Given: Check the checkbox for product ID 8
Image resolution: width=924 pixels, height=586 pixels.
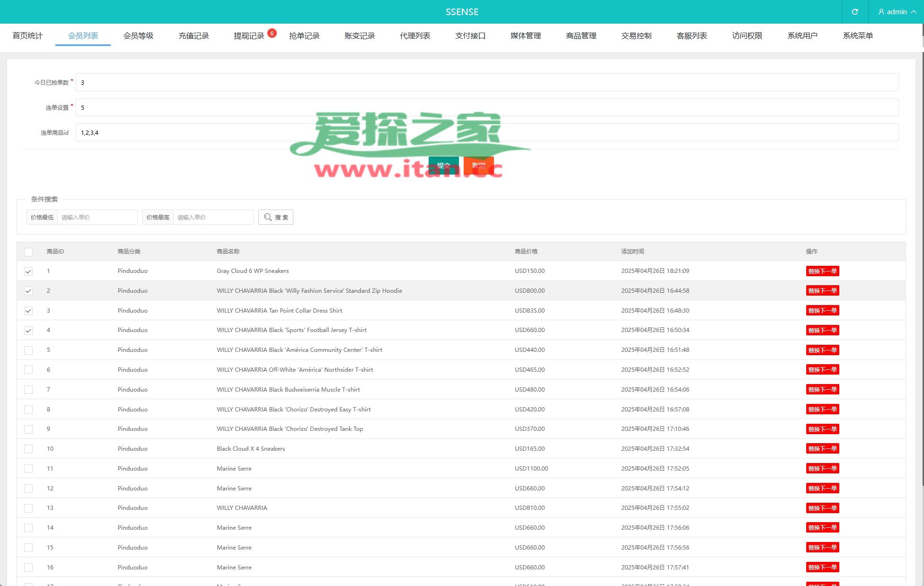Looking at the screenshot, I should [28, 410].
